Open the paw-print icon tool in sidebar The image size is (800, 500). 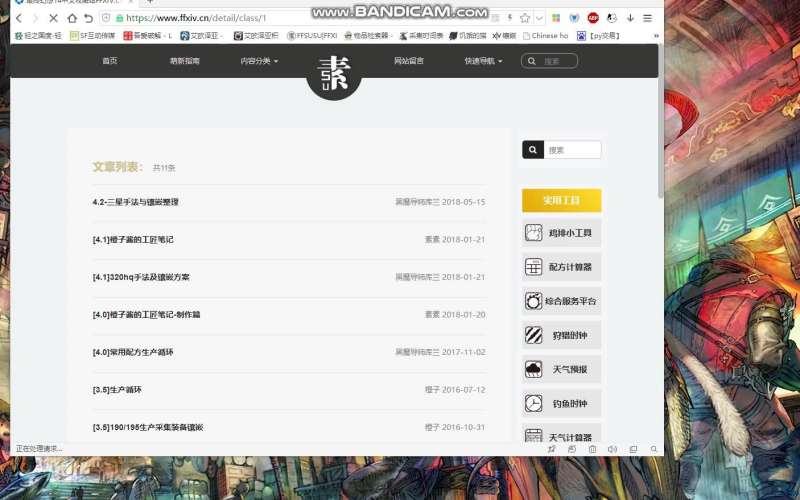click(561, 233)
